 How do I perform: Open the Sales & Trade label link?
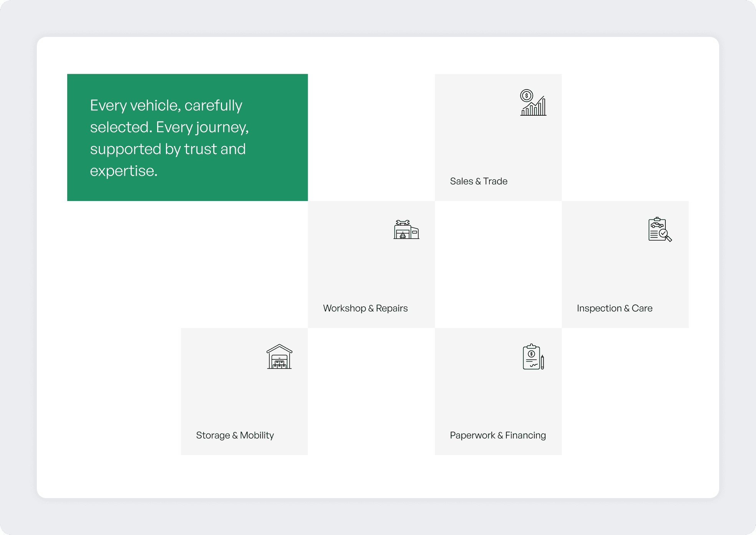coord(478,181)
